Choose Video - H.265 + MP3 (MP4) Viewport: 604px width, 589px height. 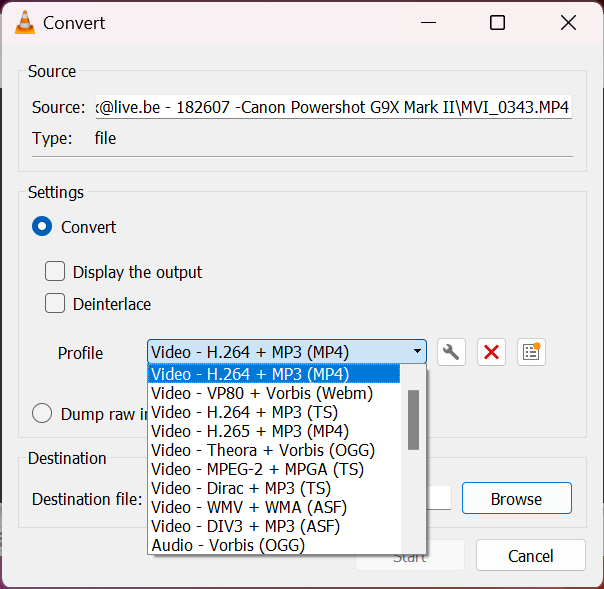tap(274, 431)
